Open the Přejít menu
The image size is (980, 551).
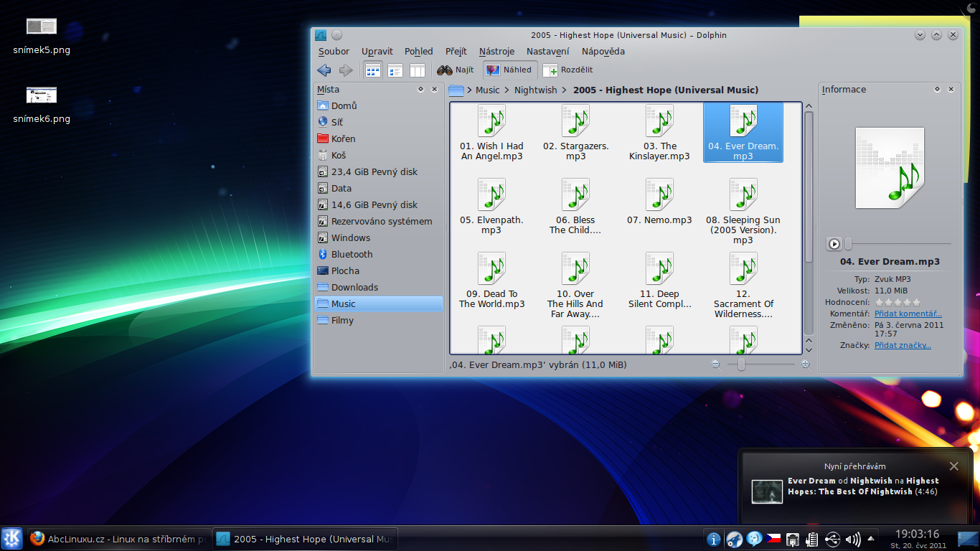click(x=456, y=51)
